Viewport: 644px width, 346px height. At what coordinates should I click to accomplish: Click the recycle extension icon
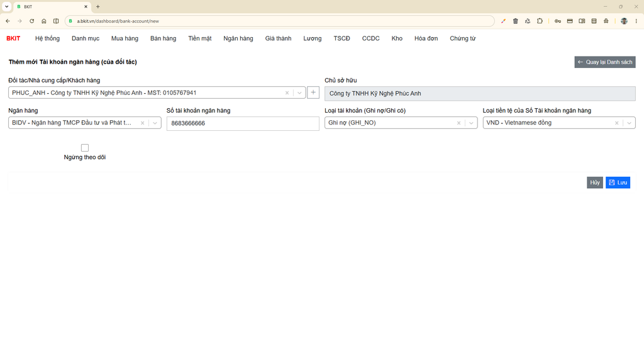(528, 21)
